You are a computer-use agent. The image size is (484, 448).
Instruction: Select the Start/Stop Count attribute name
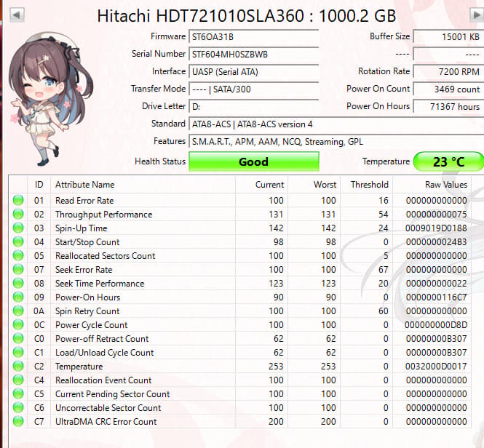87,242
